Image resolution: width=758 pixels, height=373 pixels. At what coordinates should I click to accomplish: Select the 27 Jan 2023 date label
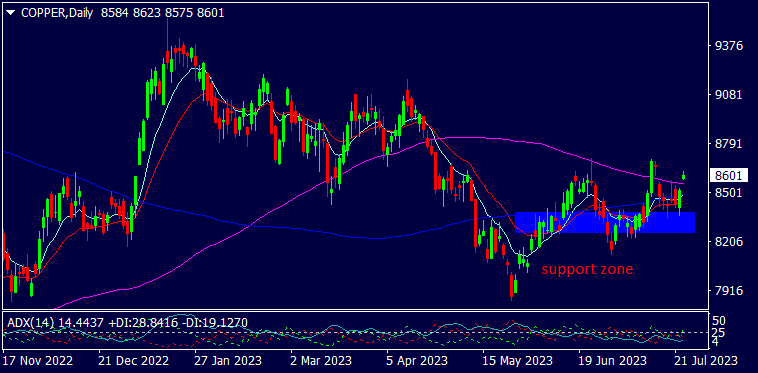tap(228, 360)
